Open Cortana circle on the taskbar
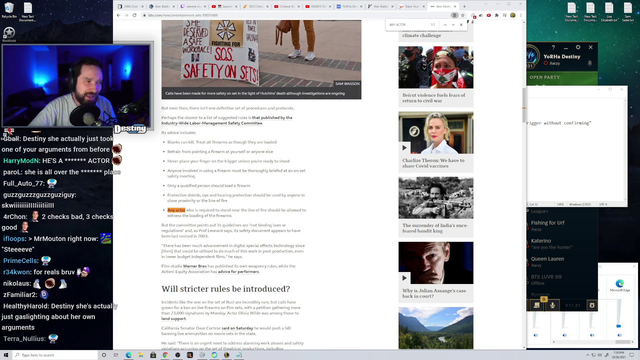 104,355
